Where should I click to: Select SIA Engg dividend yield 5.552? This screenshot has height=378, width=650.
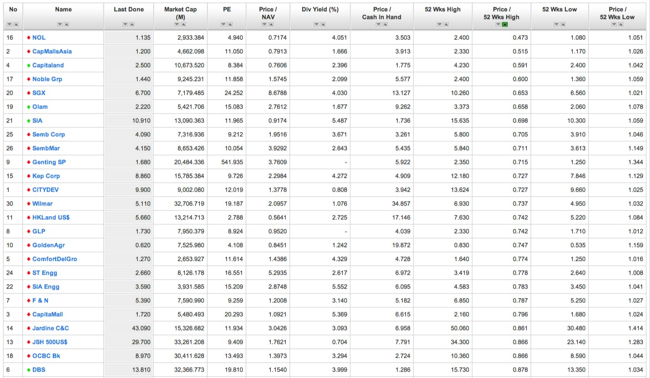pyautogui.click(x=340, y=286)
